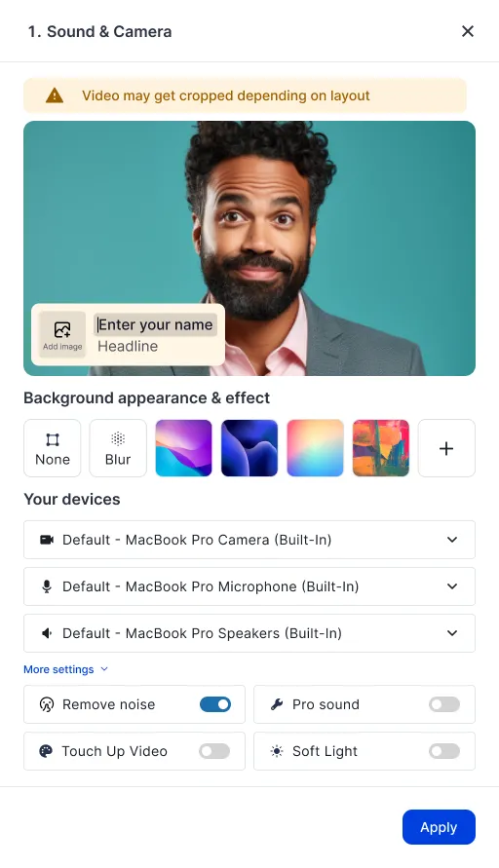Screen dimensions: 499x868
Task: Collapse the More settings section
Action: pyautogui.click(x=65, y=669)
